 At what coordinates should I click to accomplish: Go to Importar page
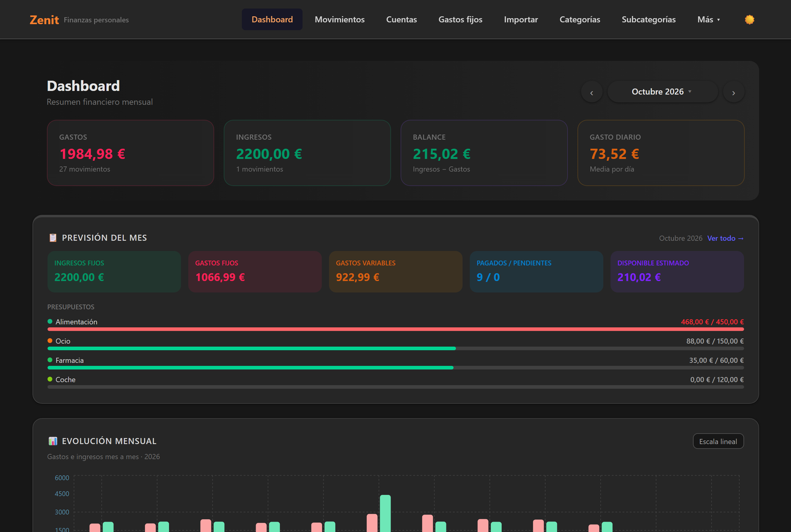(521, 20)
